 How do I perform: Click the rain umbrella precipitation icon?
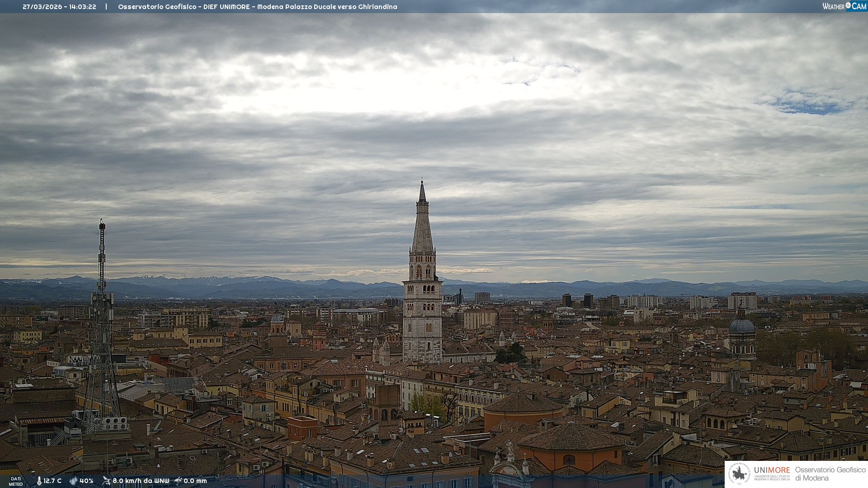coord(178,481)
